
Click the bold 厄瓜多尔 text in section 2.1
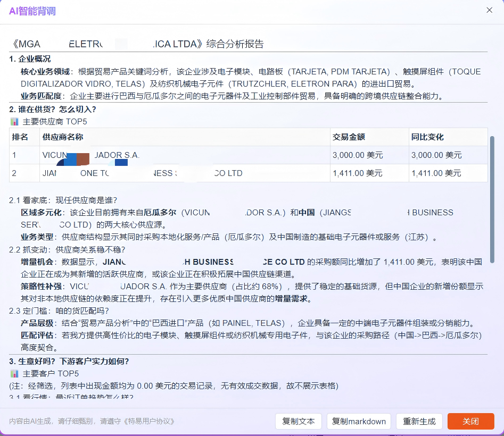[160, 213]
